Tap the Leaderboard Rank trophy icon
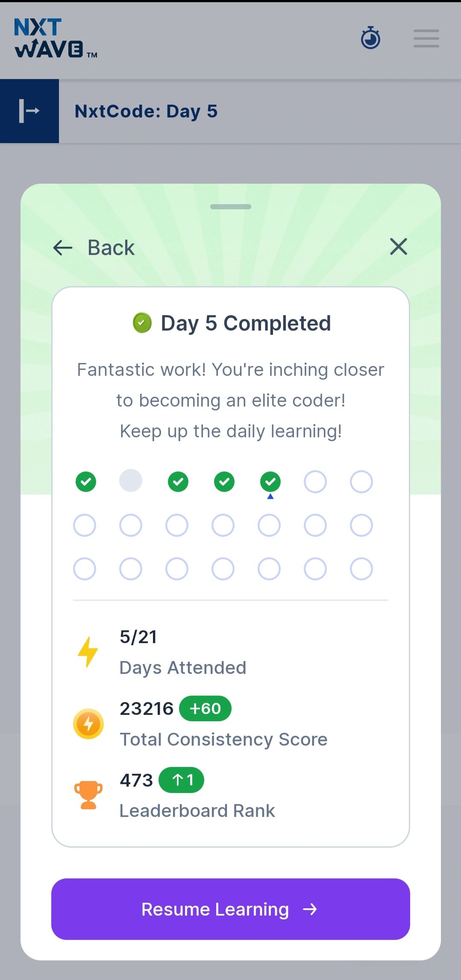 click(x=88, y=795)
